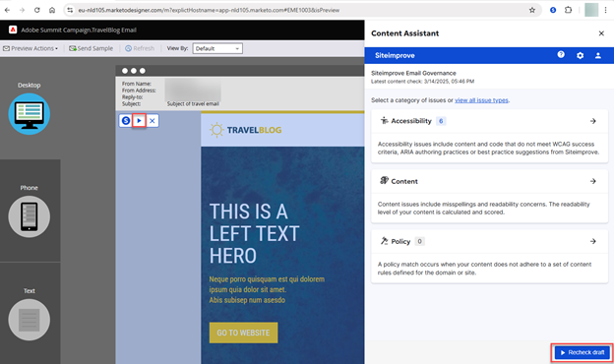Click the TravelBlog logo in the email
This screenshot has width=614, height=364.
click(245, 130)
